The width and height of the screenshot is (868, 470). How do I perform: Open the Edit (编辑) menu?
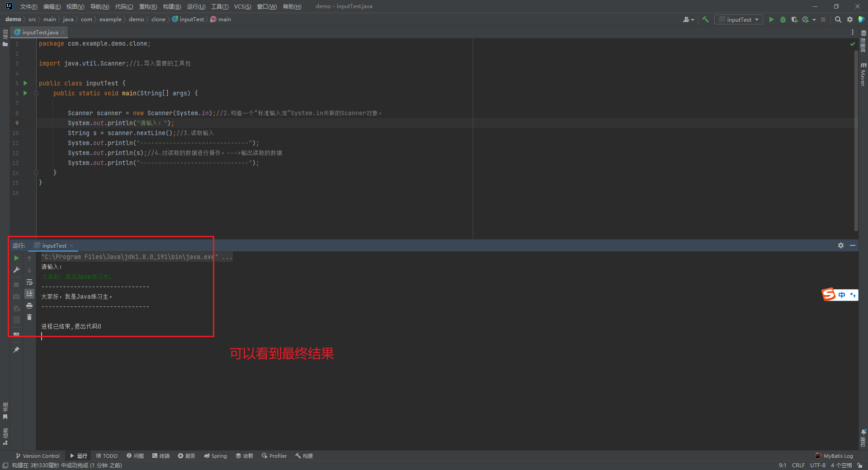52,6
